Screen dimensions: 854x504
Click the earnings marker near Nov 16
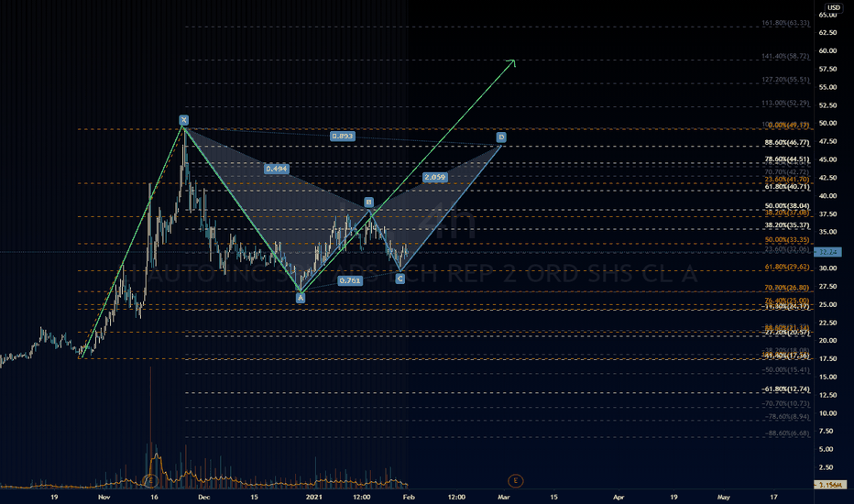(x=151, y=480)
